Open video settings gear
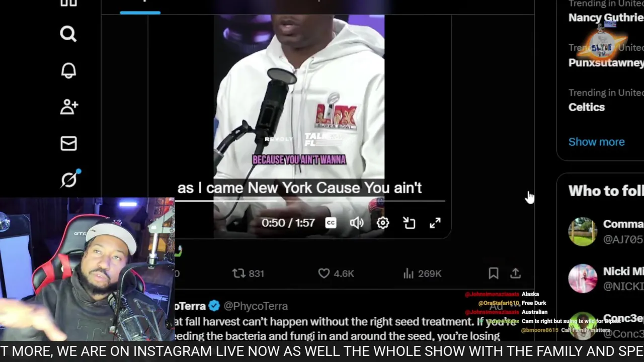 click(x=383, y=223)
